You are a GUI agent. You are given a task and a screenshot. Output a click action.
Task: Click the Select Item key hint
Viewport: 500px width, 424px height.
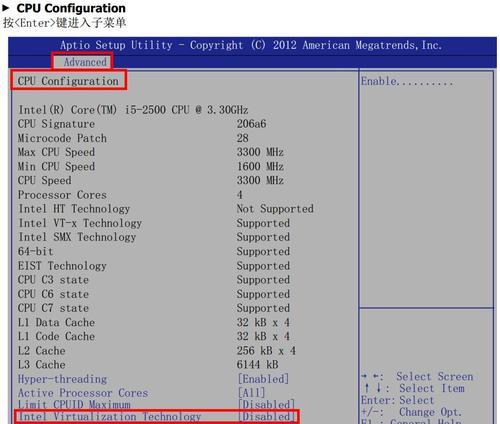point(414,388)
